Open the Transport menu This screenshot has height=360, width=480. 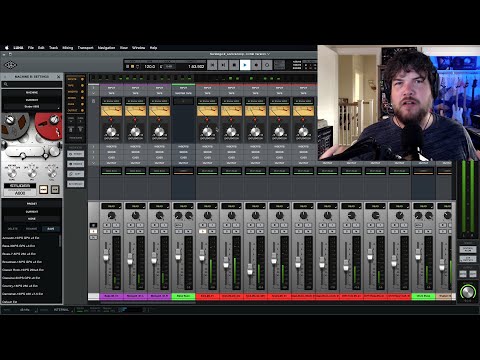click(x=86, y=48)
